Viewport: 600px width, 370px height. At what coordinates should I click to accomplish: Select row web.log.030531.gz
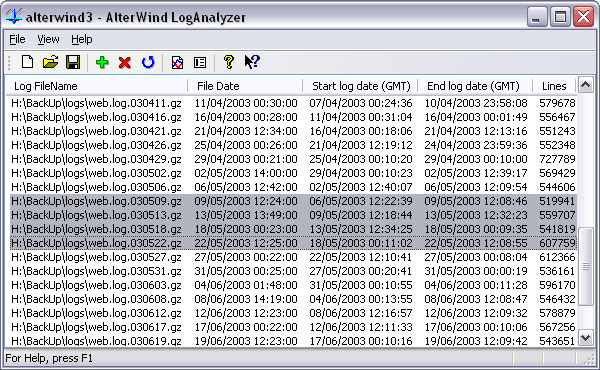point(293,271)
